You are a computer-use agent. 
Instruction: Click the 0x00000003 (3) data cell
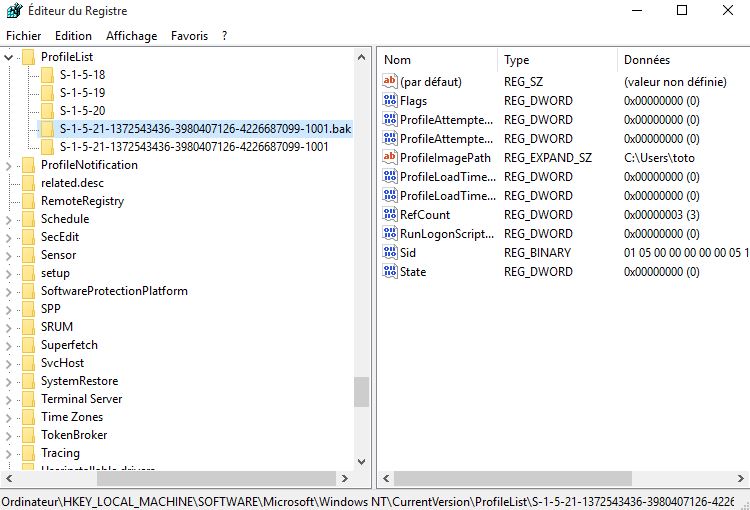(662, 215)
